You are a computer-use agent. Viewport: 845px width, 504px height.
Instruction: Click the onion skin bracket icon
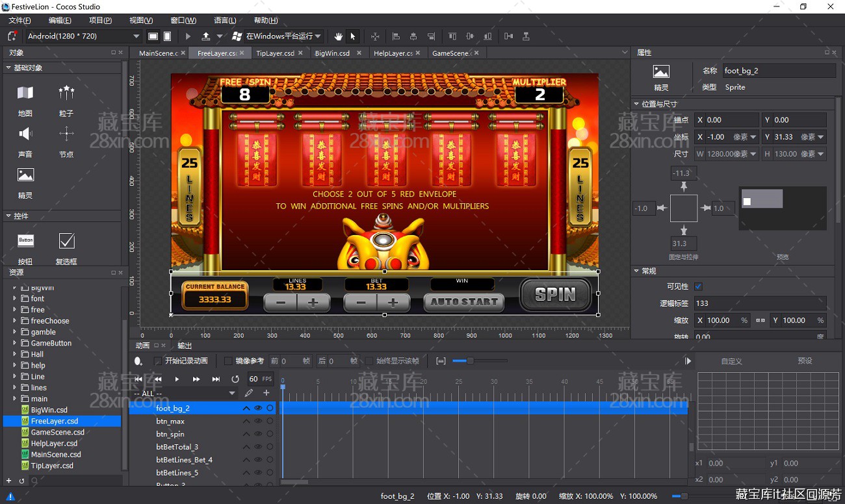tap(441, 361)
